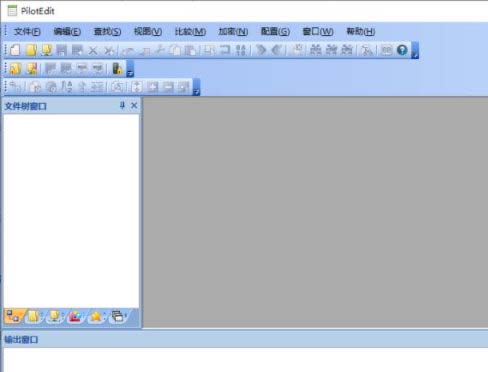The height and width of the screenshot is (372, 488).
Task: Click the PilotEdit icon in the title bar
Action: click(12, 11)
